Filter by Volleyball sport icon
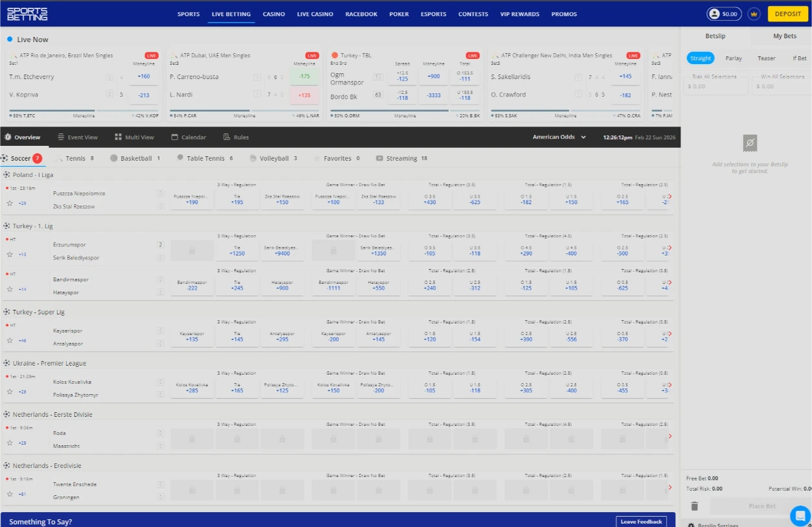The height and width of the screenshot is (527, 812). (253, 158)
